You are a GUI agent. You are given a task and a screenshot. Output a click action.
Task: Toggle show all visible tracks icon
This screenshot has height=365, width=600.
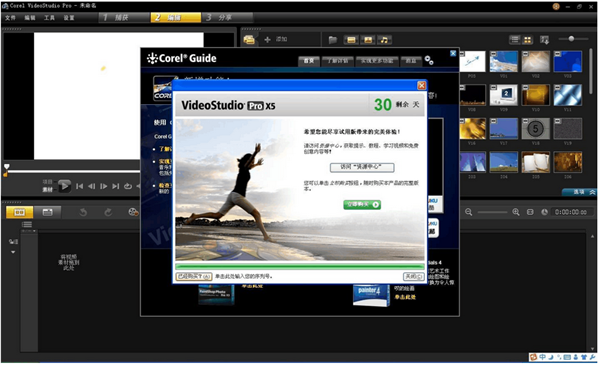coord(27,225)
